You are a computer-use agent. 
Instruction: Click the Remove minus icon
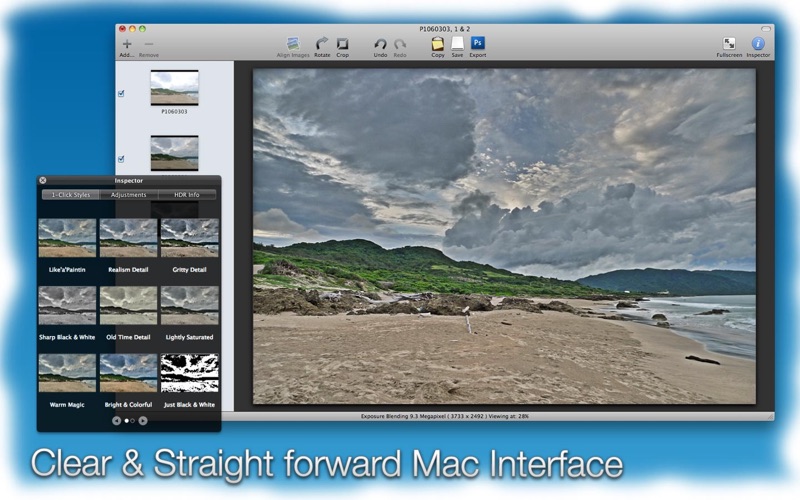click(x=148, y=44)
